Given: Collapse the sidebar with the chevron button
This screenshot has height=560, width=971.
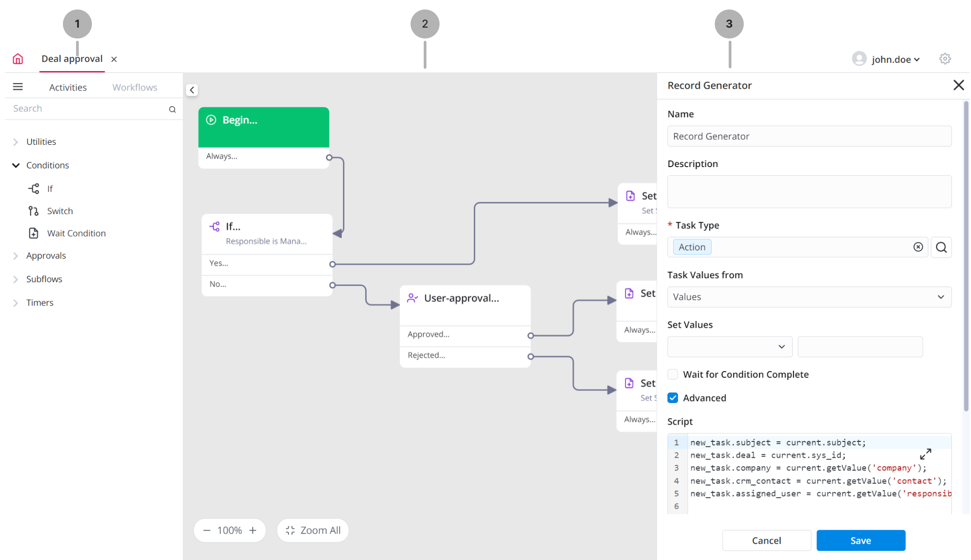Looking at the screenshot, I should click(x=192, y=90).
